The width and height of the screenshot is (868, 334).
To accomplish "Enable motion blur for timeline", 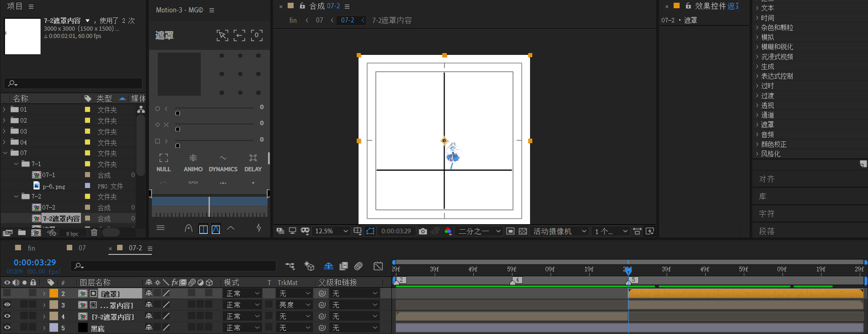I will click(x=359, y=266).
